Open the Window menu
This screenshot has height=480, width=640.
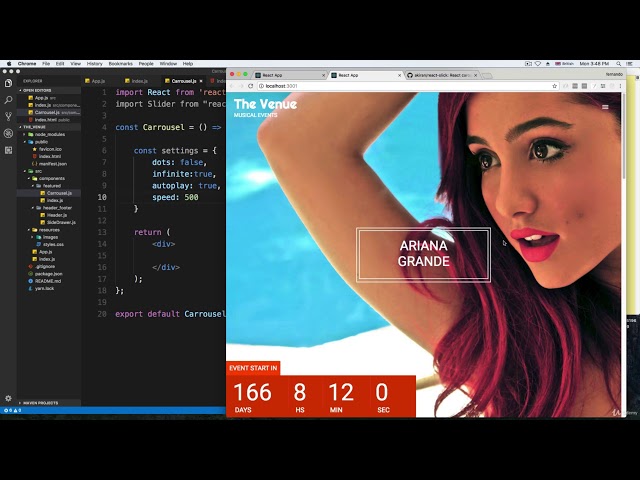pos(168,64)
